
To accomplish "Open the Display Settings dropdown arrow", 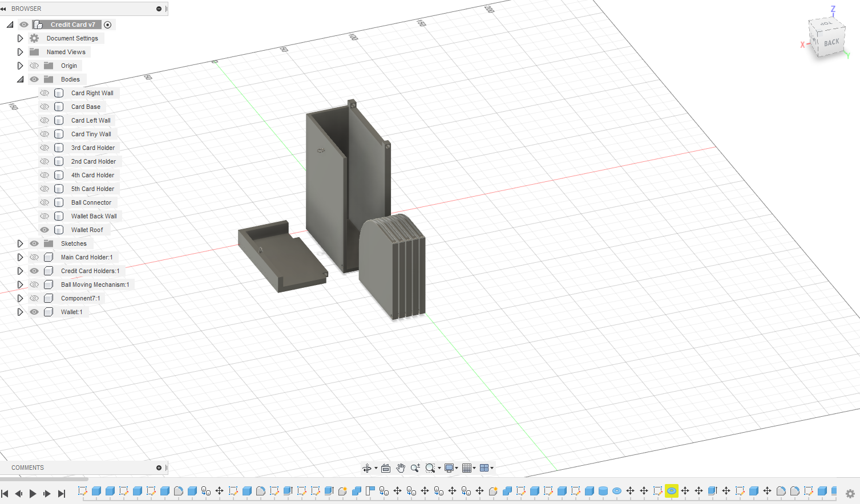I will [x=457, y=468].
